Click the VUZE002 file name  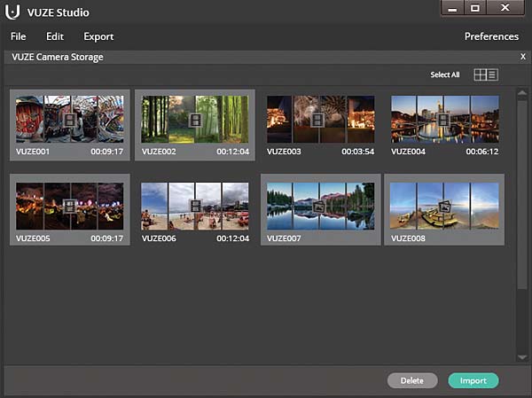[159, 152]
